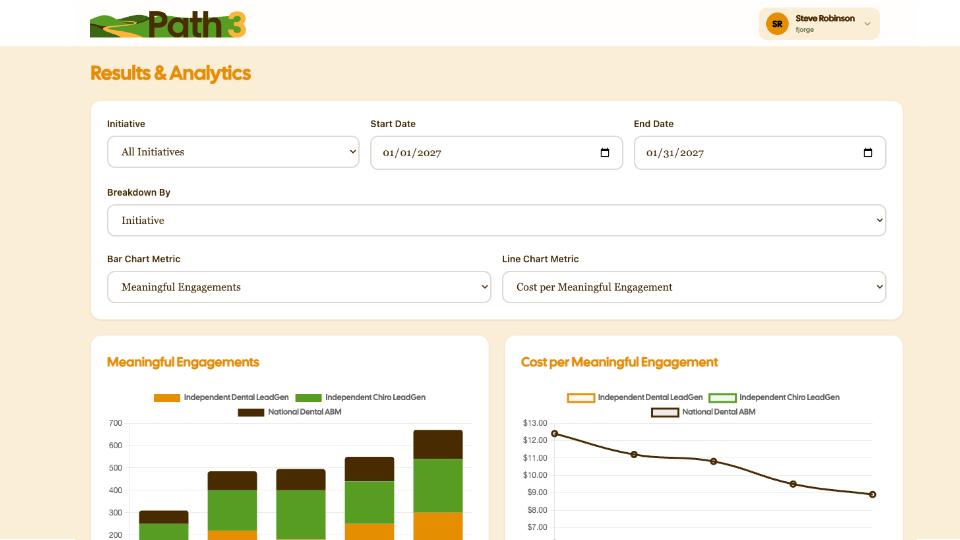The image size is (960, 540).
Task: Click the SR user avatar
Action: click(777, 24)
